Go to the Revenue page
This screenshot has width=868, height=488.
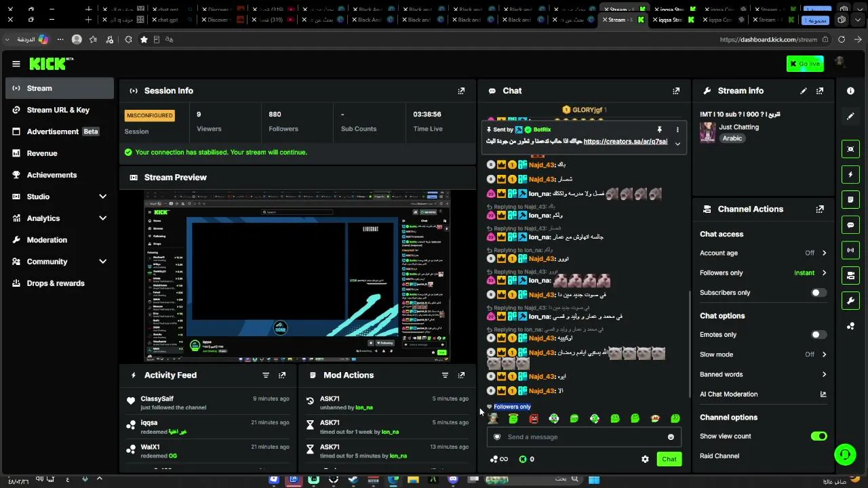60,153
